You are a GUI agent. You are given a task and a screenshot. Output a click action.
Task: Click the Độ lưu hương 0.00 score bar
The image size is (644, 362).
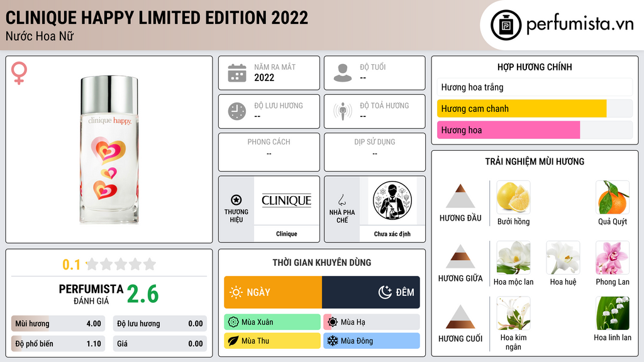point(160,324)
